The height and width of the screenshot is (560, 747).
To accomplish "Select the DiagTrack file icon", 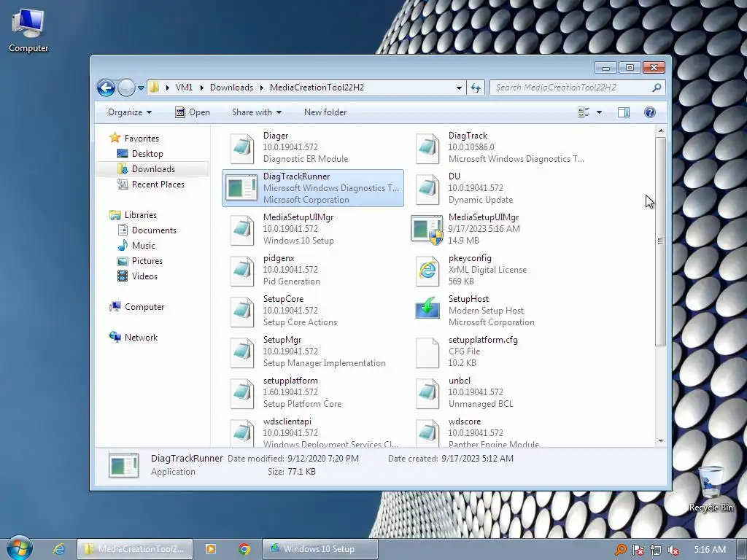I will pyautogui.click(x=427, y=147).
